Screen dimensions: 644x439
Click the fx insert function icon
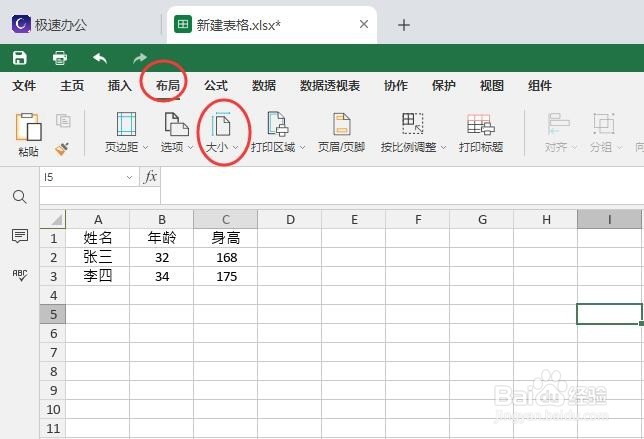(x=150, y=177)
